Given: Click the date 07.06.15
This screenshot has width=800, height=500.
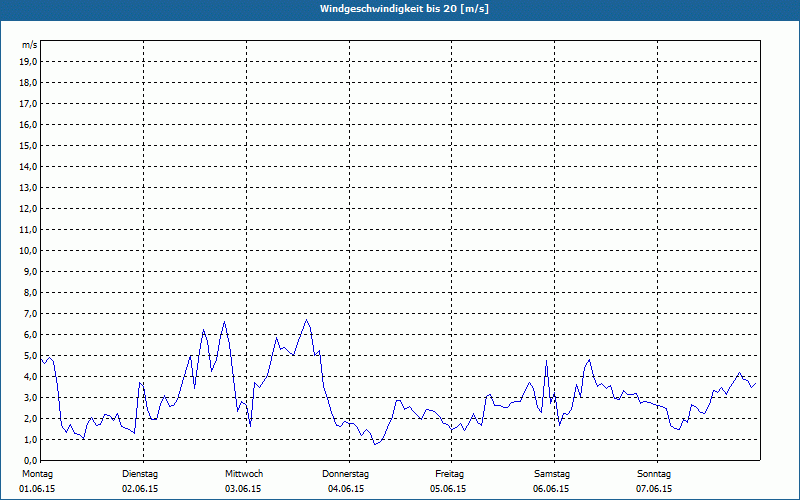Looking at the screenshot, I should [x=654, y=489].
